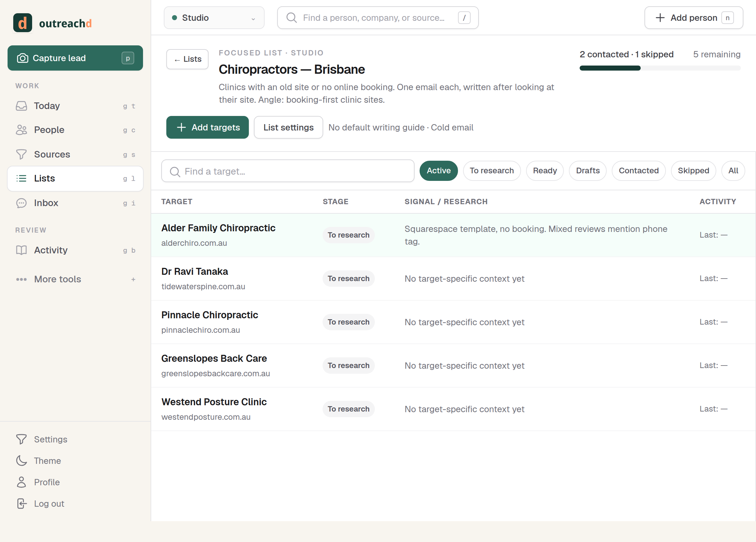Open List settings
This screenshot has width=756, height=542.
[x=288, y=127]
